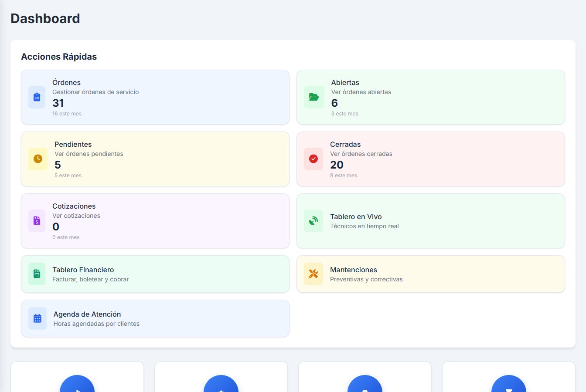This screenshot has width=586, height=392.
Task: Click the green open-folder icon for Abiertas
Action: click(x=314, y=97)
